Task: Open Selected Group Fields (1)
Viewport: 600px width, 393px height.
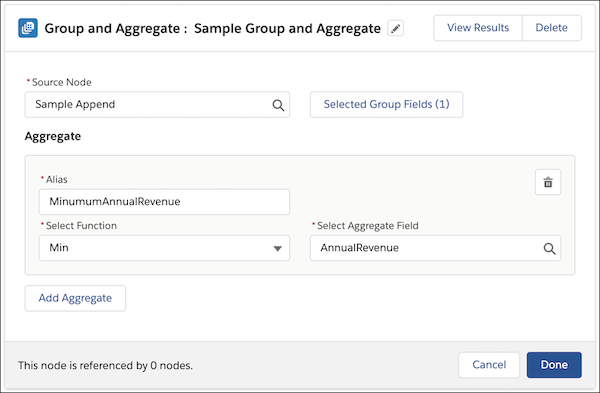Action: point(386,104)
